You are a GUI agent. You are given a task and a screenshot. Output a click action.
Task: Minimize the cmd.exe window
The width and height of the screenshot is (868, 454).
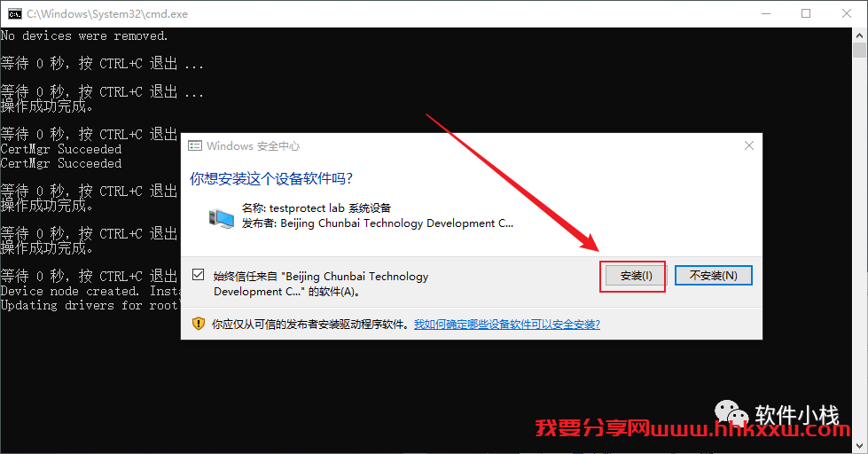(x=766, y=14)
